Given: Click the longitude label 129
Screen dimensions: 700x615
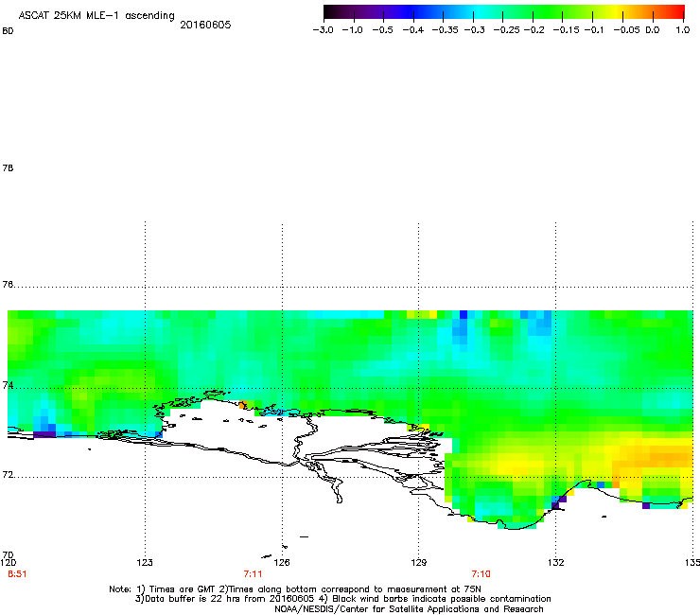Looking at the screenshot, I should [419, 562].
